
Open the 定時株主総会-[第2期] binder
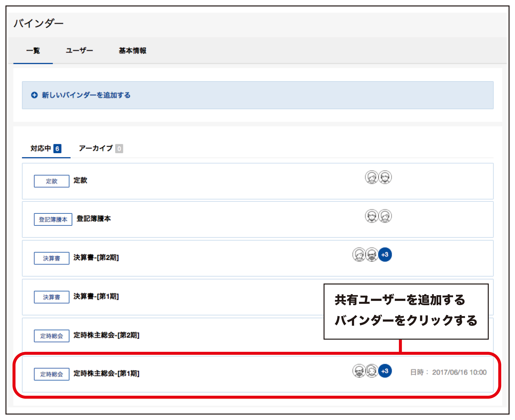pos(107,335)
